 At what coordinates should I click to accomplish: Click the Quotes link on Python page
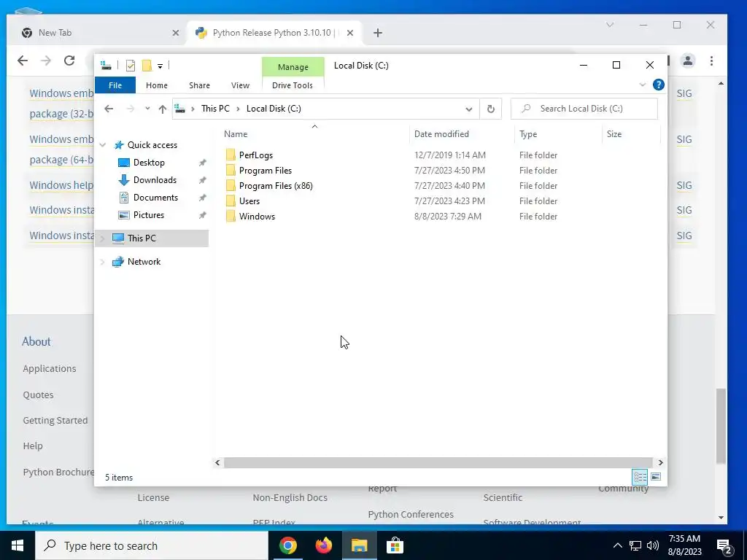coord(38,394)
